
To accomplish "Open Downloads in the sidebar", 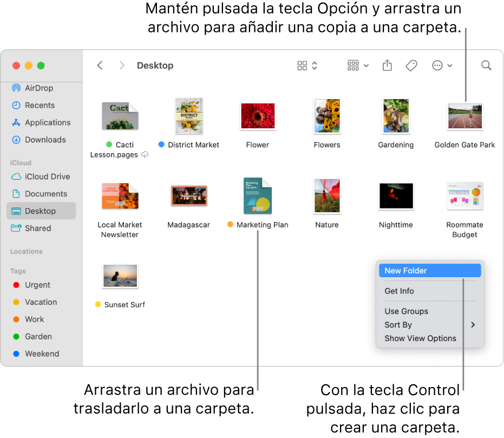I will [41, 140].
